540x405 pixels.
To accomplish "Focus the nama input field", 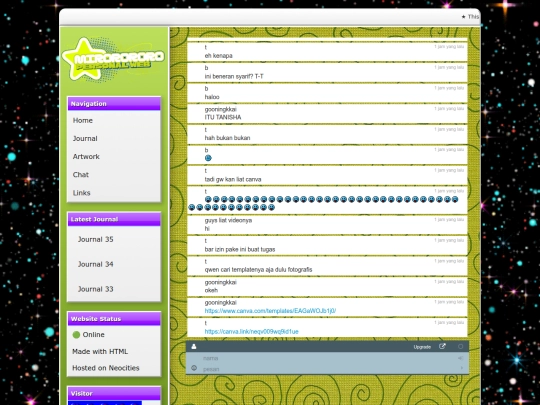I will pyautogui.click(x=327, y=358).
